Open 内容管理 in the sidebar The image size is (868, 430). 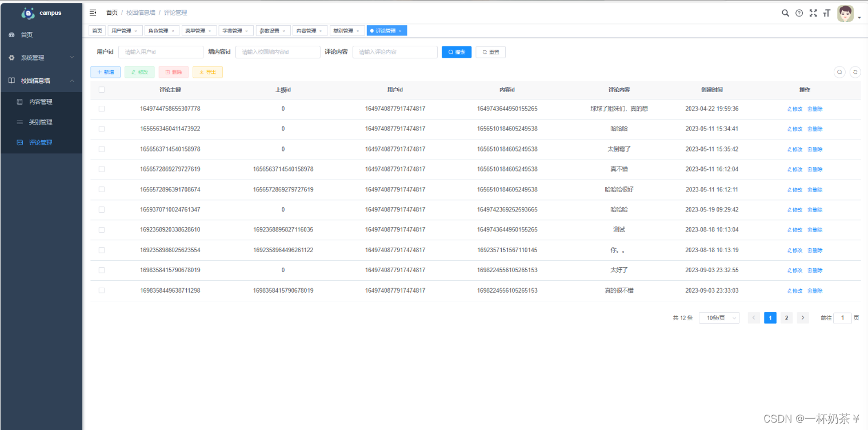point(41,102)
